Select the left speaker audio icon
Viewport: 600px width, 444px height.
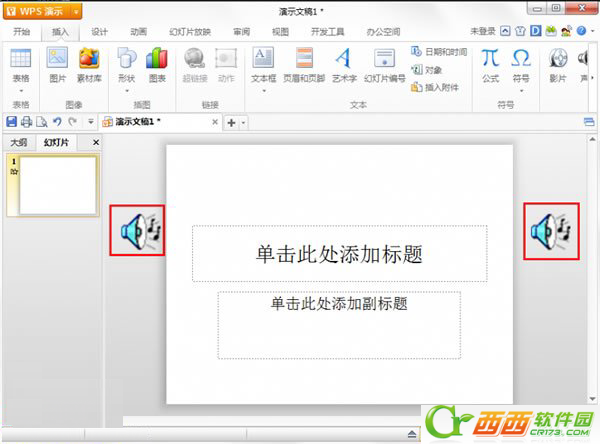click(x=139, y=232)
